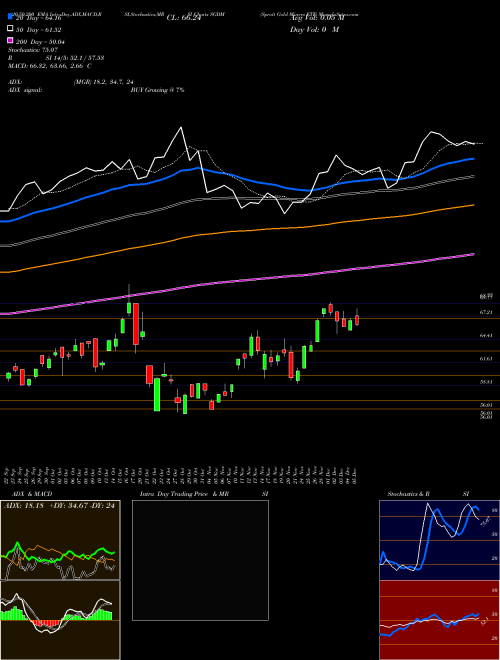Click the empty Intra Day Trading Price panel

(x=200, y=560)
